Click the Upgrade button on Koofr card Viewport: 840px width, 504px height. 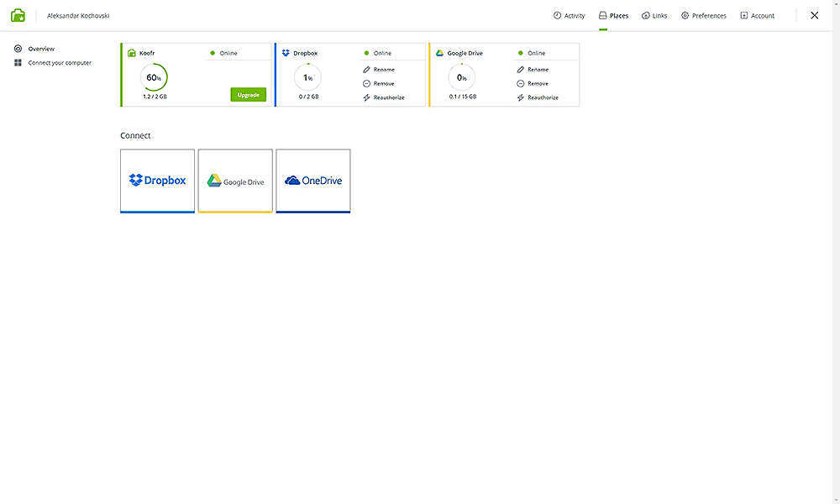coord(248,94)
